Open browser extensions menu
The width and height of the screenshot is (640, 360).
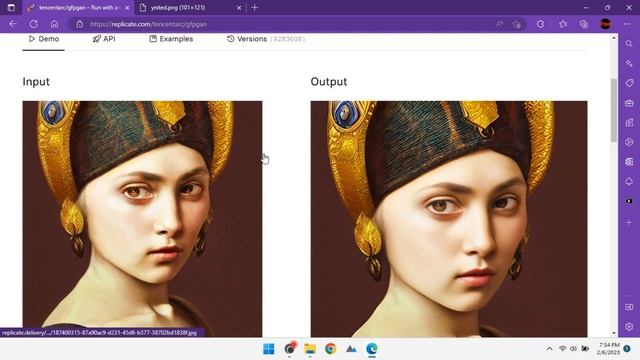540,24
